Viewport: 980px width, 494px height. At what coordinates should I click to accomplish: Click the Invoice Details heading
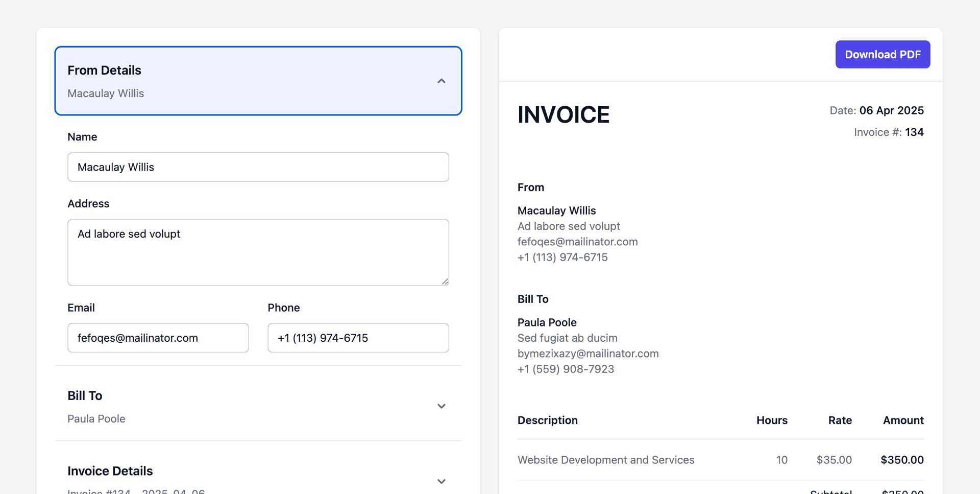110,471
